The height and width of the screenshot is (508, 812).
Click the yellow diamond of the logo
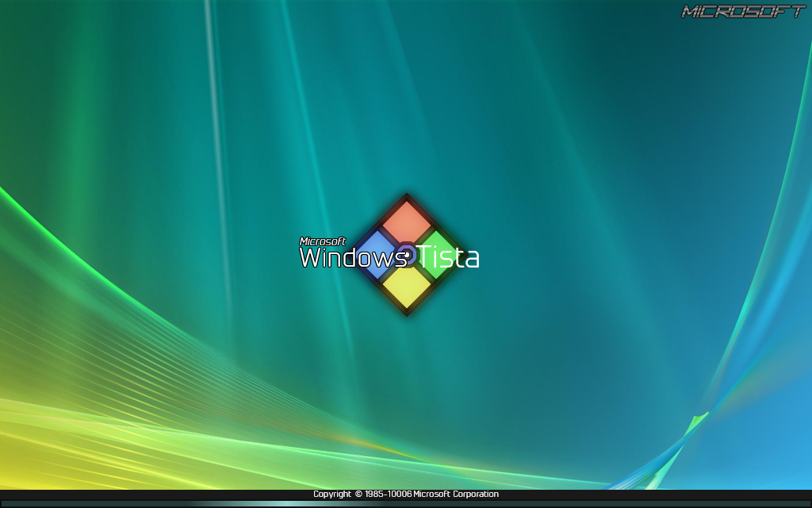pyautogui.click(x=408, y=283)
